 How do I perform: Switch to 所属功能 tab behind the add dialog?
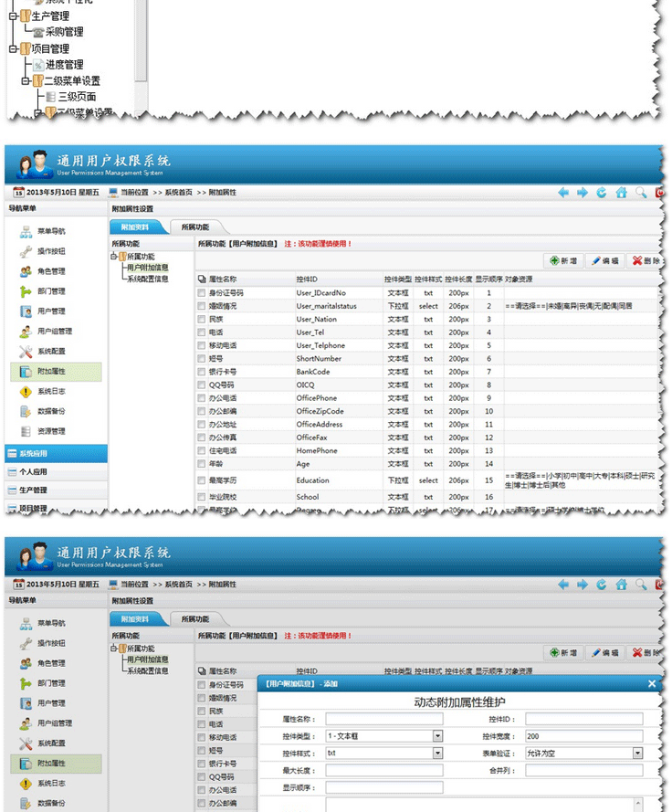click(x=195, y=619)
